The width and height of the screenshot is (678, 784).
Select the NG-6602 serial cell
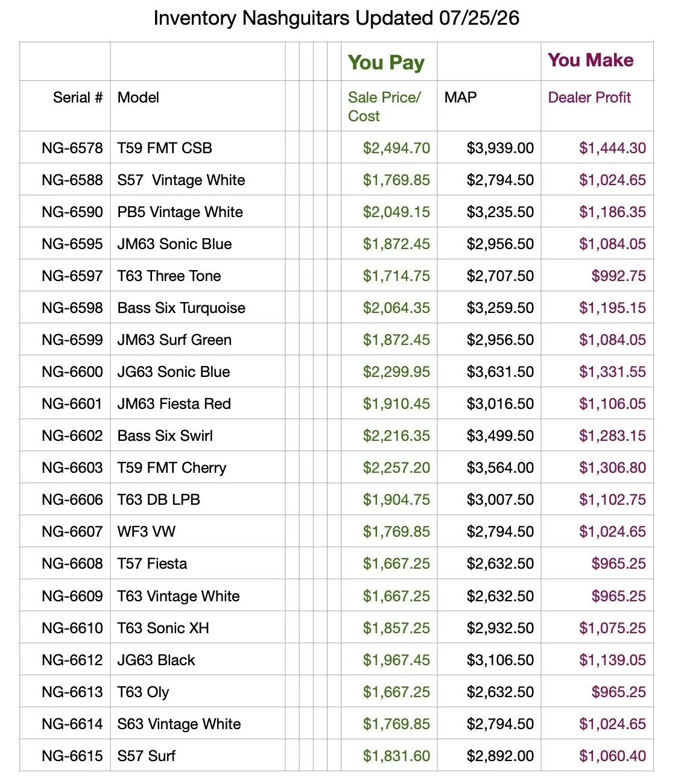pyautogui.click(x=65, y=435)
